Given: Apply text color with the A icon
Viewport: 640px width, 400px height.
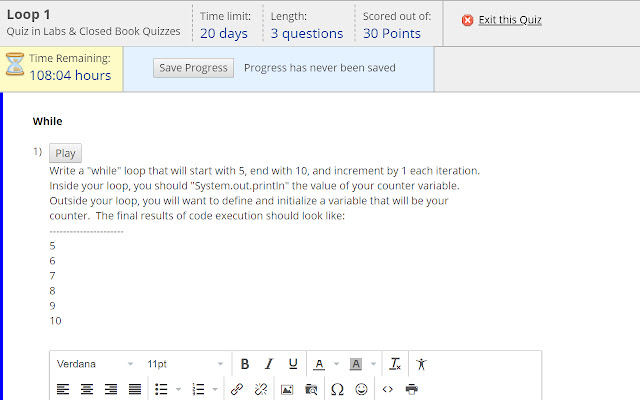Looking at the screenshot, I should 319,364.
